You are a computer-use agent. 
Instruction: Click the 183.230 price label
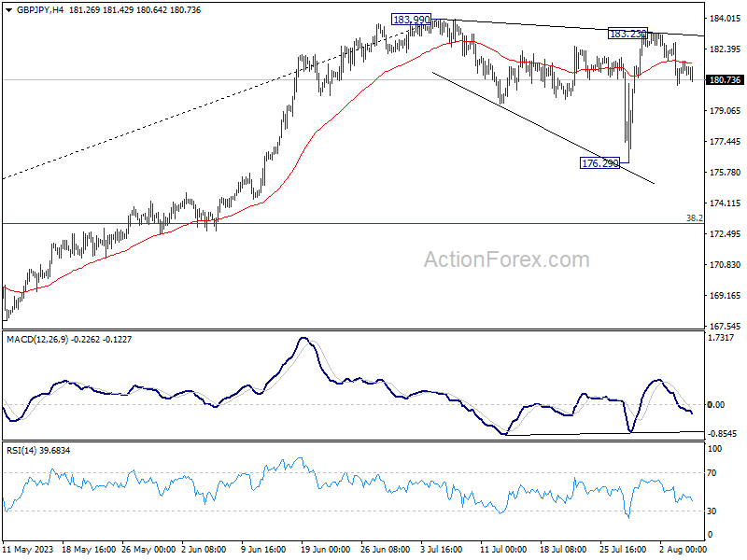tap(627, 34)
